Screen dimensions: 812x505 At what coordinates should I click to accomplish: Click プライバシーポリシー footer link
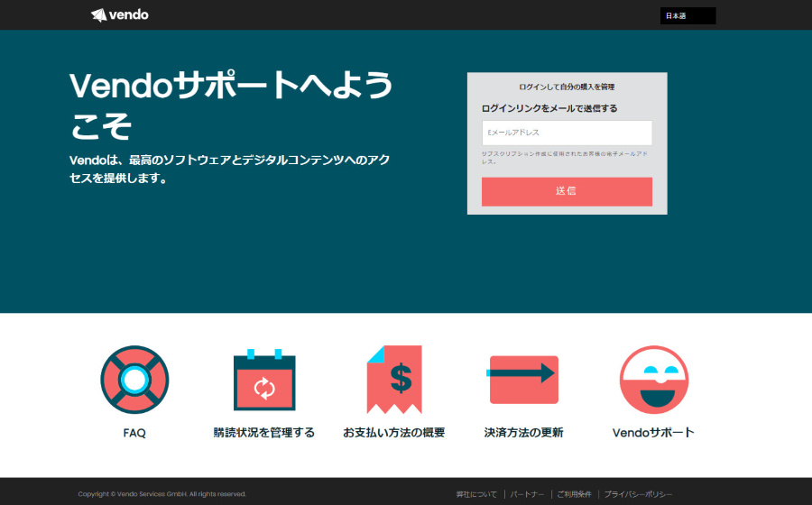tap(638, 495)
